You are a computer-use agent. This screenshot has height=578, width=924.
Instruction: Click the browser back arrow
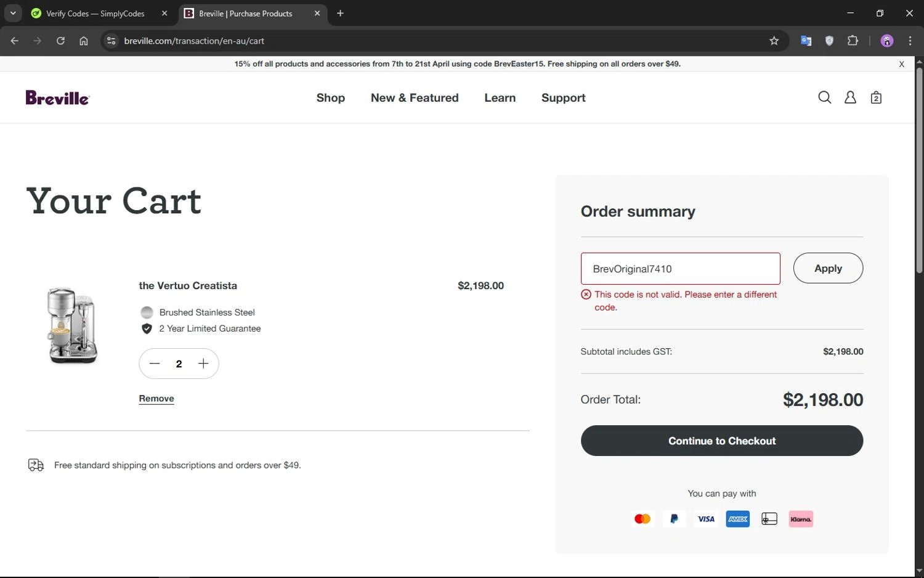15,41
